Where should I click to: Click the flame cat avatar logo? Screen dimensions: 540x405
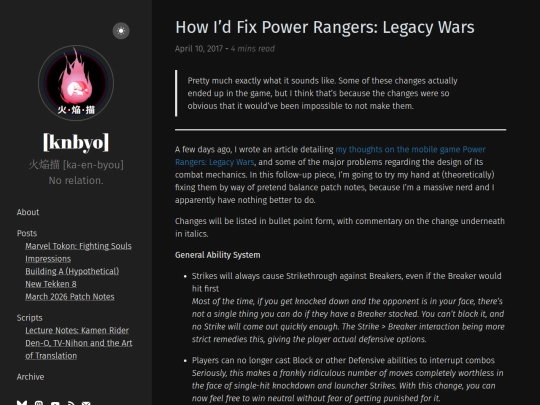click(x=76, y=83)
